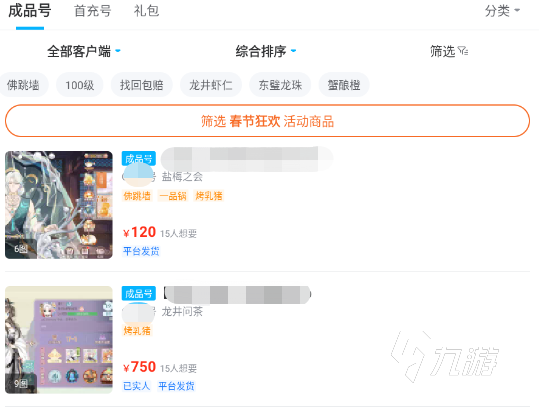Select the 龙井虾仁 filter chip
539x413 pixels.
pyautogui.click(x=211, y=85)
